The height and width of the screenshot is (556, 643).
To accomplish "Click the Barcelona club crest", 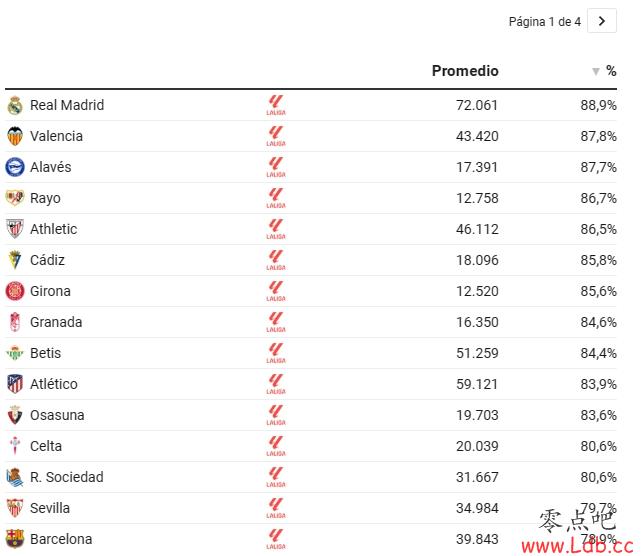I will (x=15, y=539).
